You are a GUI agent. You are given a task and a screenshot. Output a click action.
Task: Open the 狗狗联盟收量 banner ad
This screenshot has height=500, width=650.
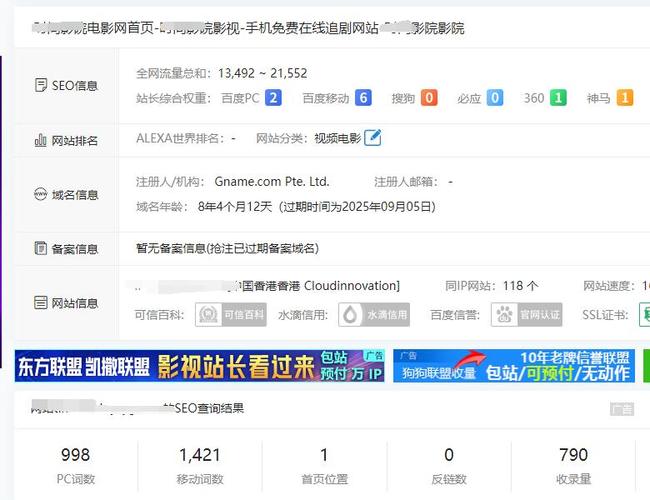[x=514, y=366]
